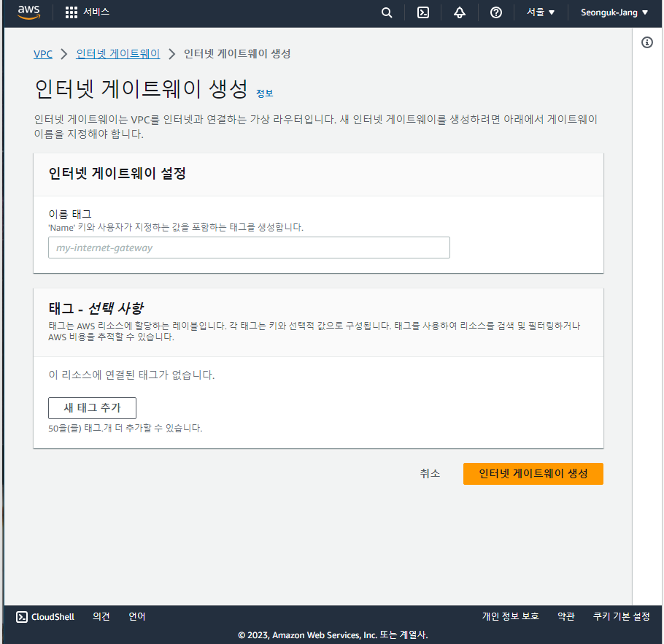
Task: Click the 취소 button
Action: pyautogui.click(x=430, y=473)
